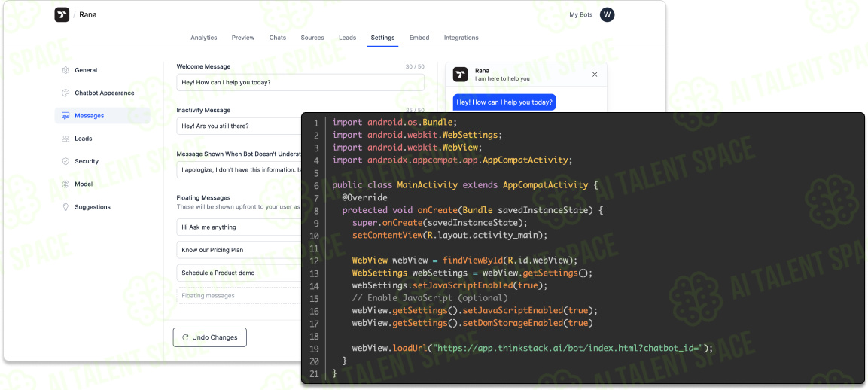This screenshot has height=390, width=868.
Task: Click the Messages chat icon in sidebar
Action: click(x=65, y=116)
